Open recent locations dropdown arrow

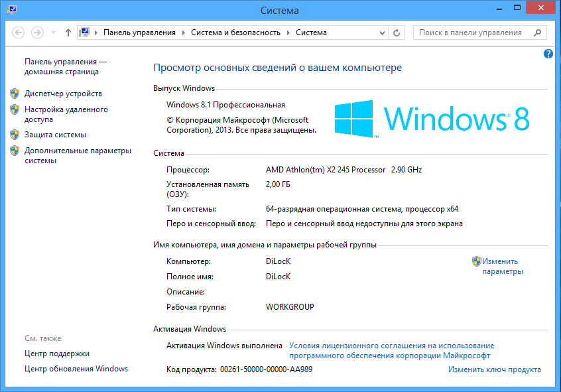point(53,33)
